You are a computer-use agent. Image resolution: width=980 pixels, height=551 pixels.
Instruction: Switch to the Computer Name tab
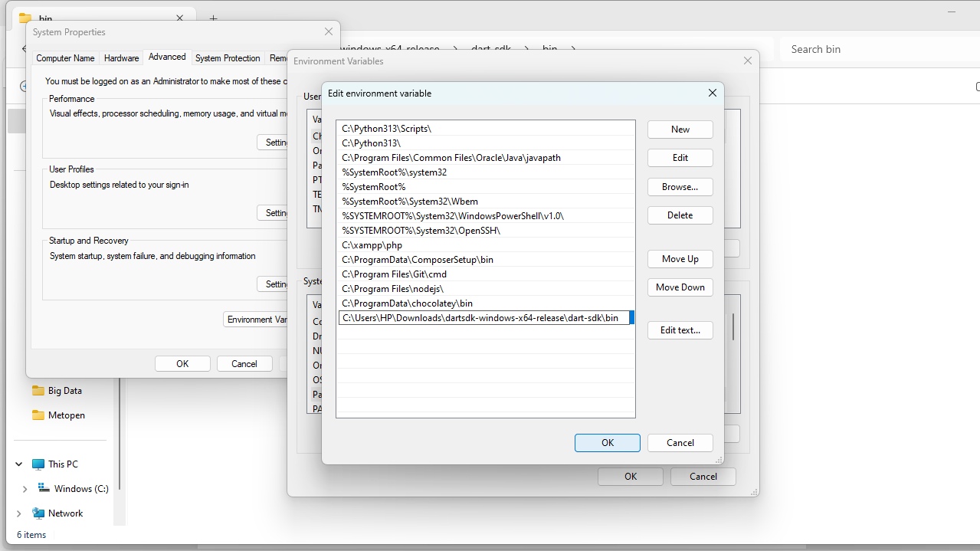66,58
